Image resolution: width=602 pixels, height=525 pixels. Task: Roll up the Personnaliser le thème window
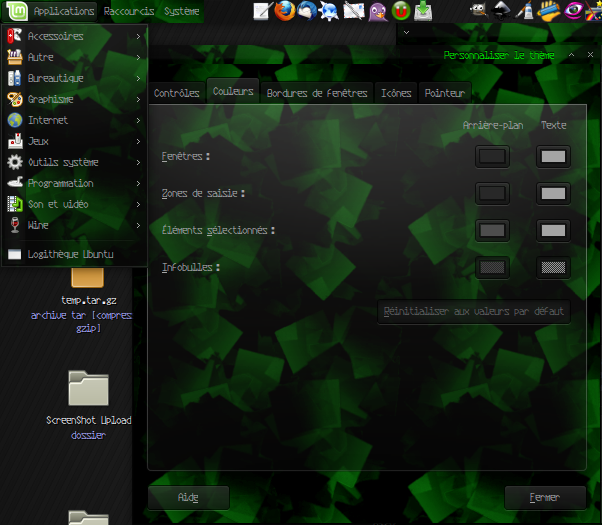tap(571, 55)
